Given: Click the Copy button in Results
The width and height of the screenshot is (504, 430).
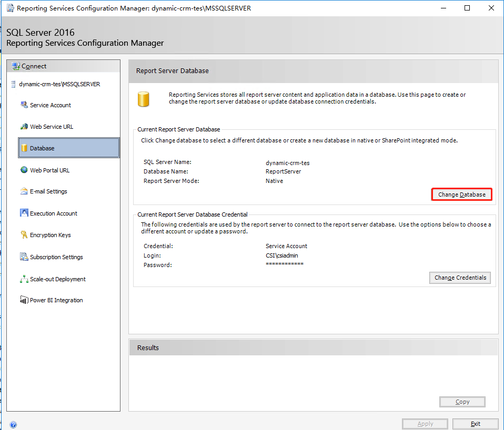Looking at the screenshot, I should [x=462, y=402].
